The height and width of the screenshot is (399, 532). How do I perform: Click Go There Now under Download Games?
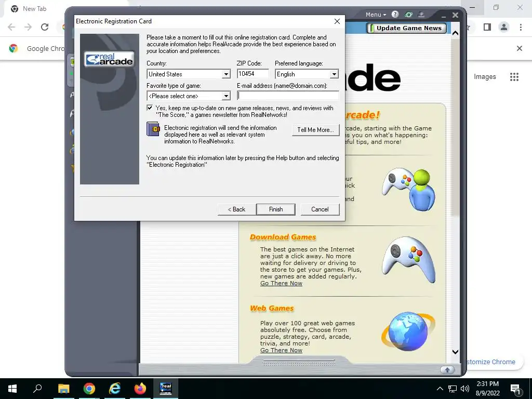(281, 283)
